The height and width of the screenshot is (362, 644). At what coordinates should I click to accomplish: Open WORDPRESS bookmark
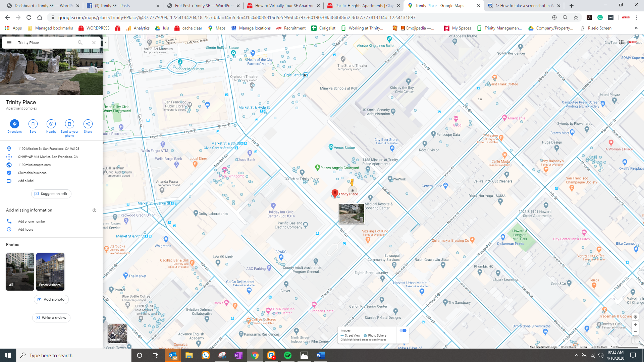tap(94, 28)
